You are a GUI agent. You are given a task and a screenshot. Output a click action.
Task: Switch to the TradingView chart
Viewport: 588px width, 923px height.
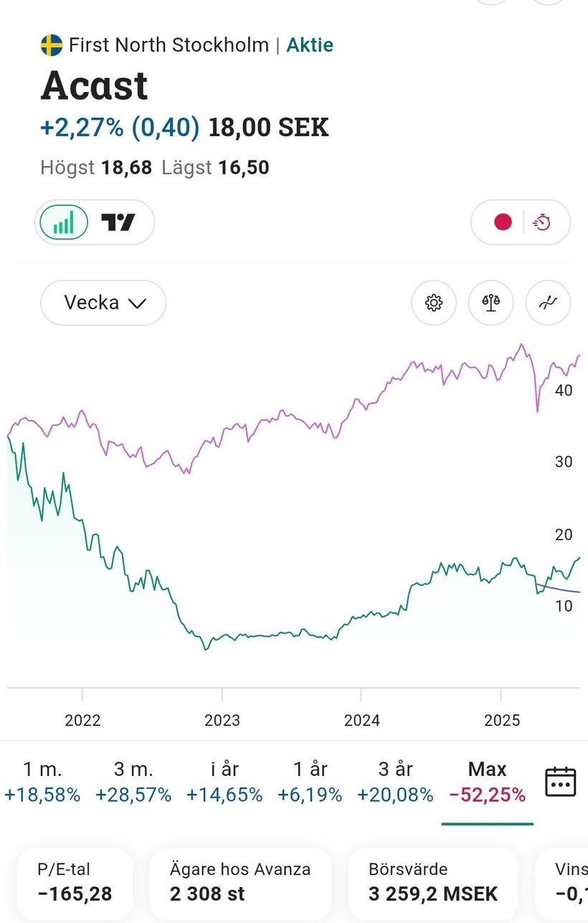118,222
